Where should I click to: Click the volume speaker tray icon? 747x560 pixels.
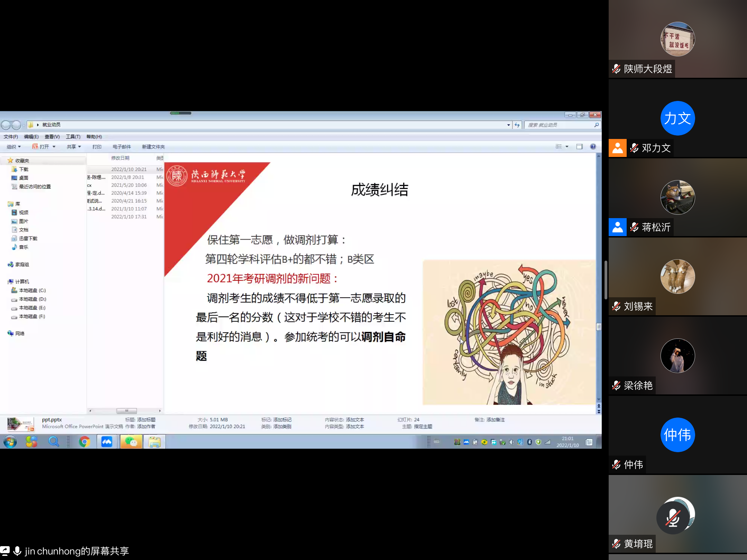511,442
